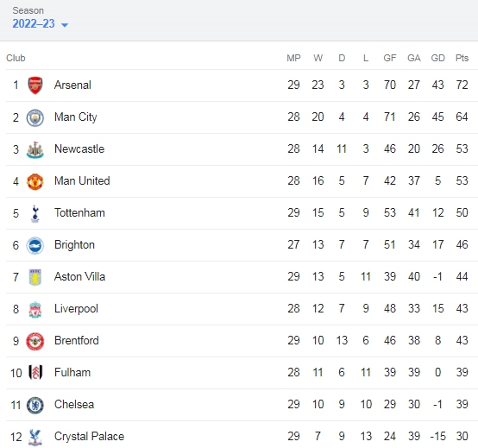Open the 2022–23 season dropdown
The height and width of the screenshot is (448, 478).
[40, 24]
